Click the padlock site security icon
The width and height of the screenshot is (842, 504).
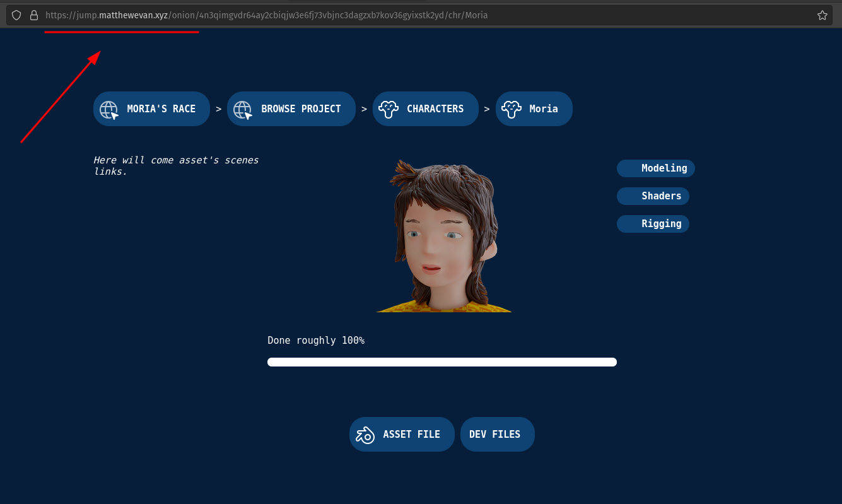click(34, 15)
